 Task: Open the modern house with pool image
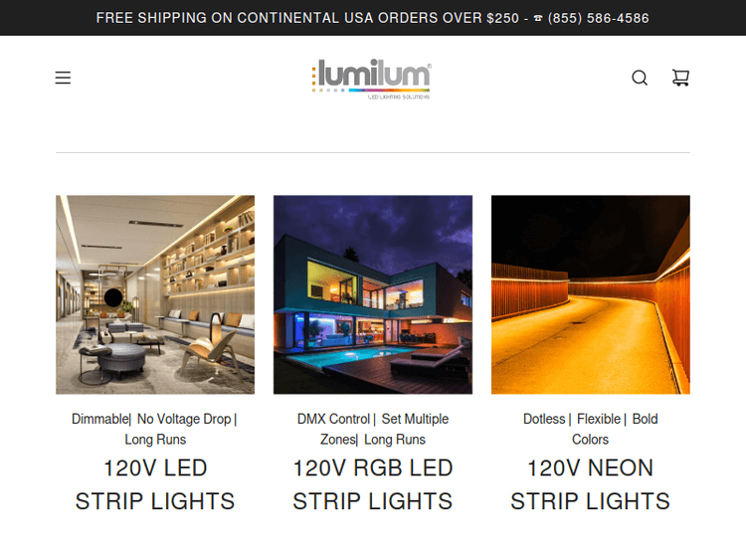tap(373, 294)
